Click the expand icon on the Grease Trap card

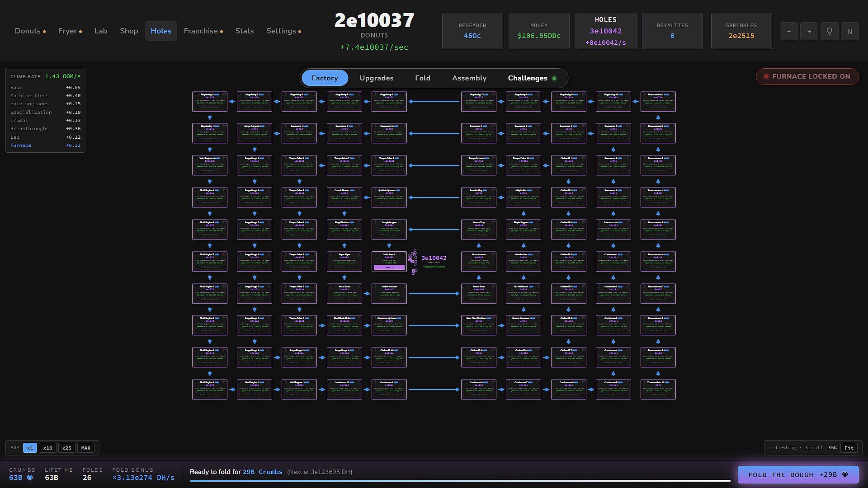click(x=494, y=222)
